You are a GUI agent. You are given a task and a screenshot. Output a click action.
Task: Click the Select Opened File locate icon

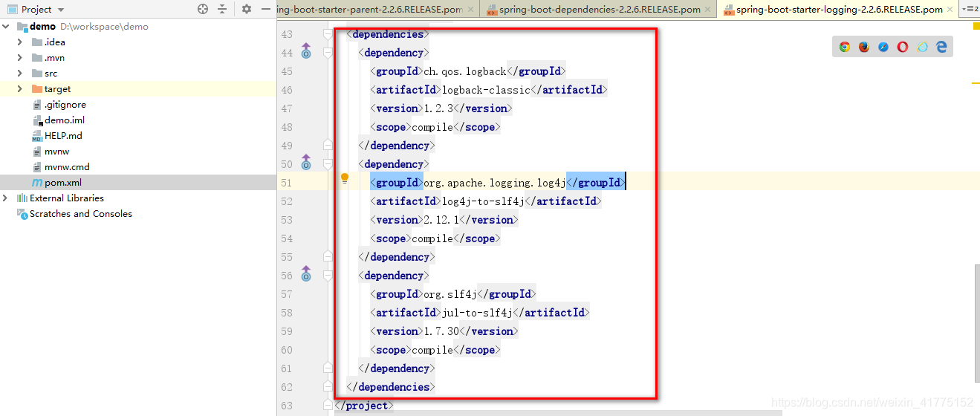click(x=203, y=9)
